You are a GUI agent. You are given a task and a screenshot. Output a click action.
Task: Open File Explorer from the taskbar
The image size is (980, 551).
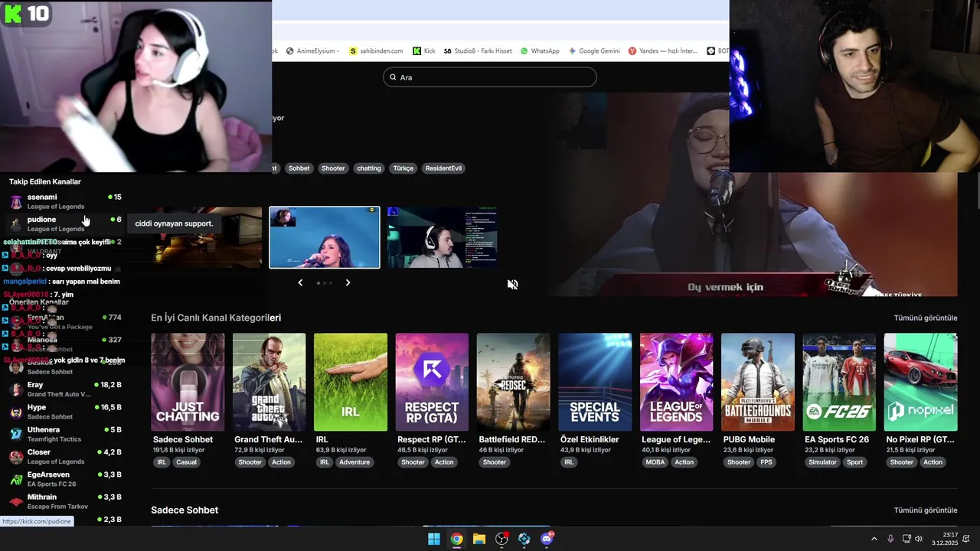point(479,539)
